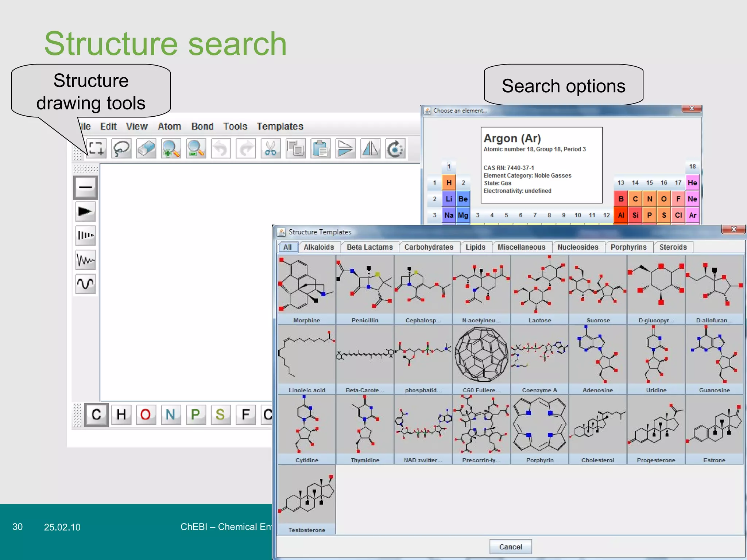The image size is (747, 560).
Task: Pick the Morphine template
Action: point(307,290)
